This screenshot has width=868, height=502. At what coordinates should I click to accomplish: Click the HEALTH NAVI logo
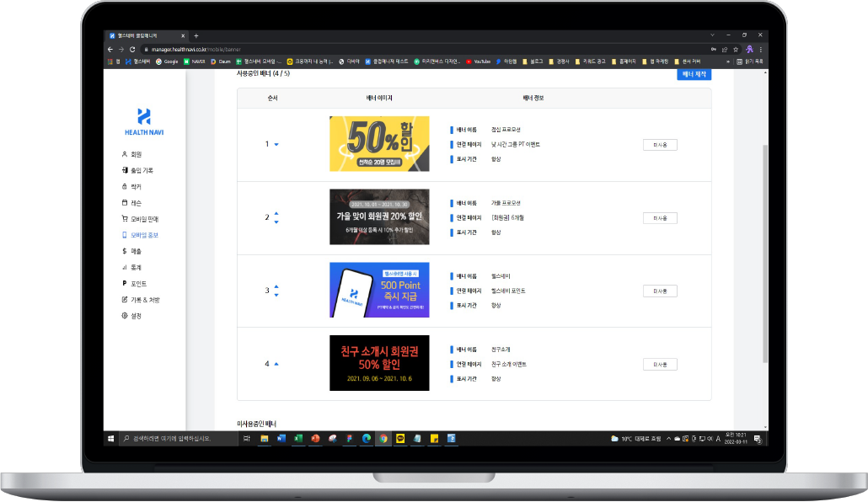pos(144,122)
